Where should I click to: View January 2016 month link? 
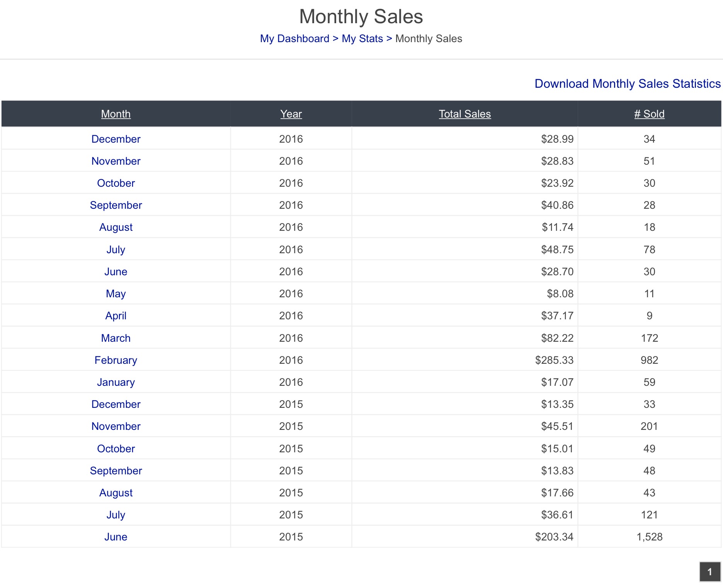coord(116,382)
